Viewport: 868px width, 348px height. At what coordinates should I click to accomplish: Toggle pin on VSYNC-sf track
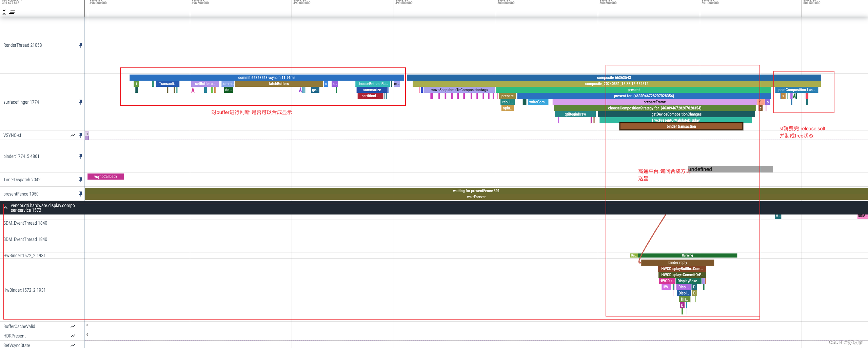click(x=80, y=135)
